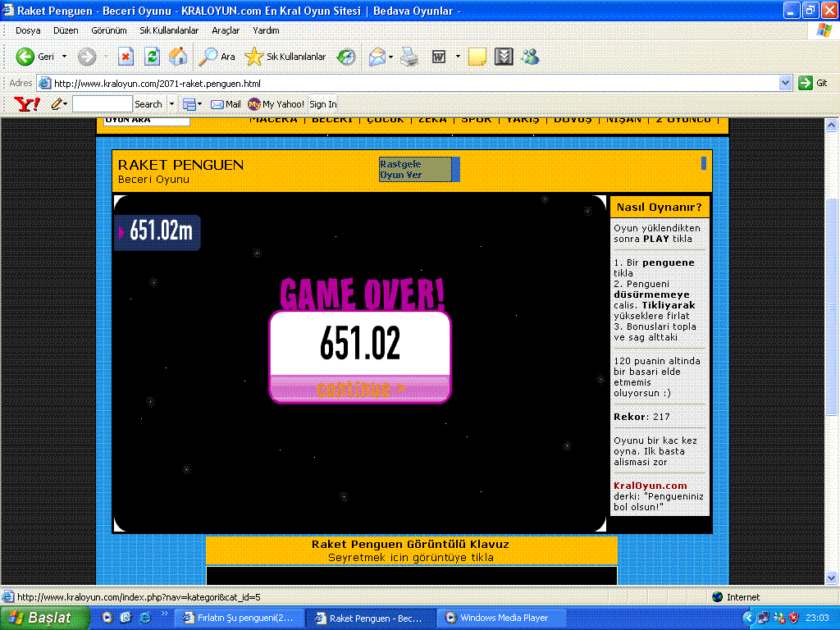840x630 pixels.
Task: Click the taskbar clock showing 23:03
Action: click(x=817, y=618)
